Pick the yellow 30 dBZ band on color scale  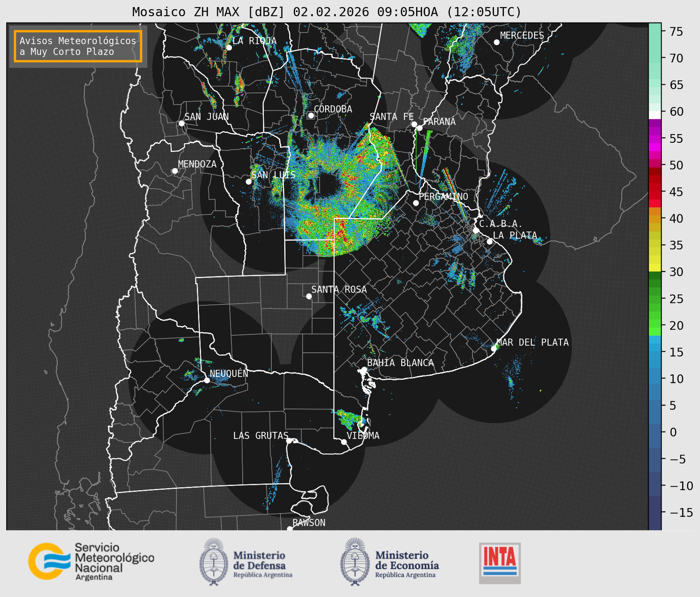pyautogui.click(x=654, y=268)
